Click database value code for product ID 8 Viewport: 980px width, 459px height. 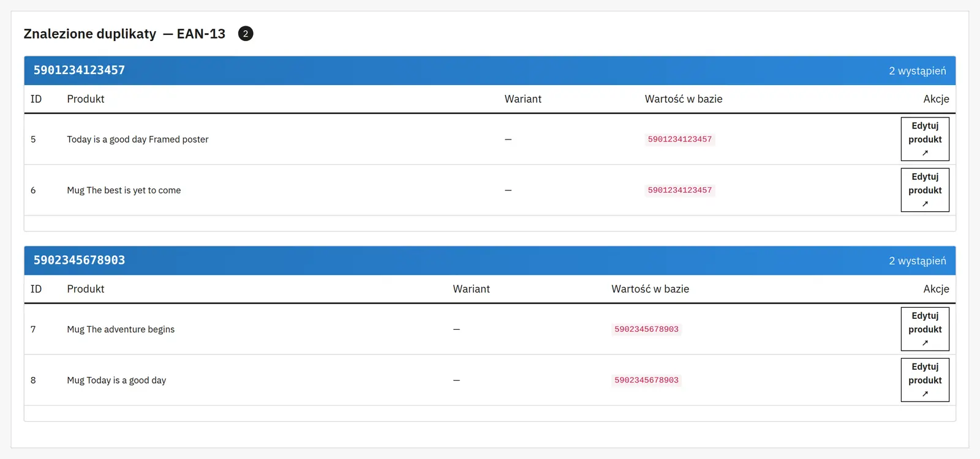tap(646, 380)
